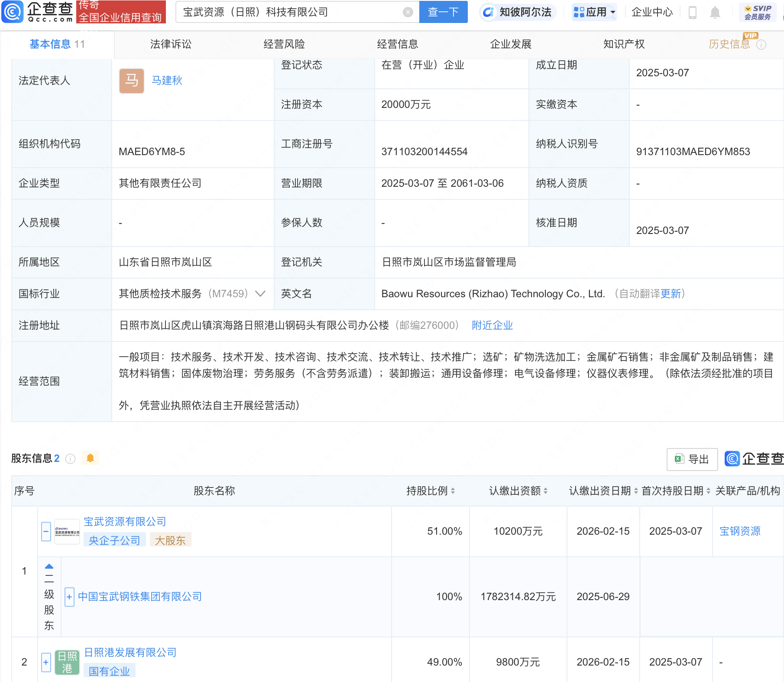Open 中国宝武钢铁集团有限公司 link

pos(140,597)
